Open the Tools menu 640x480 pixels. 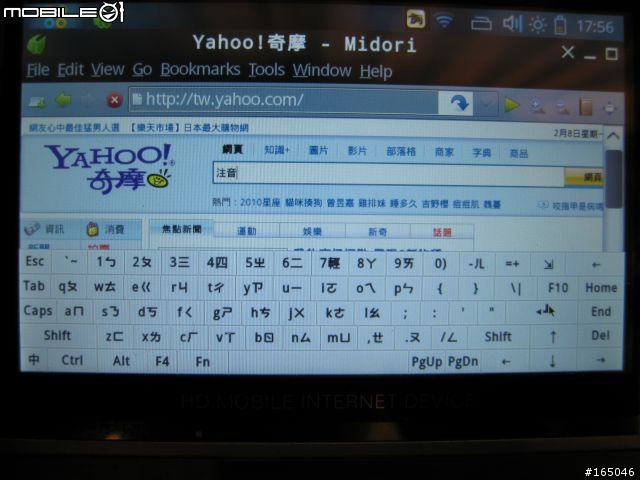pos(267,70)
